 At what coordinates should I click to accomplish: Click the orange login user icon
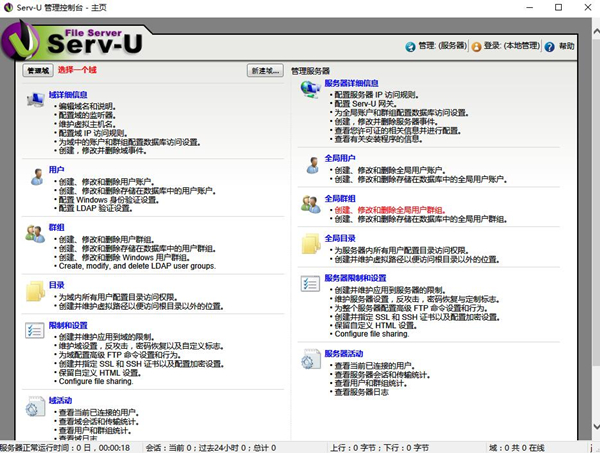[x=476, y=47]
